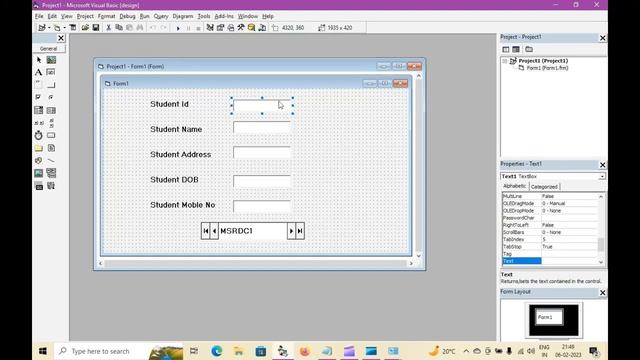The width and height of the screenshot is (640, 360).
Task: Select the PictureBox tool in toolbox
Action: [x=51, y=60]
